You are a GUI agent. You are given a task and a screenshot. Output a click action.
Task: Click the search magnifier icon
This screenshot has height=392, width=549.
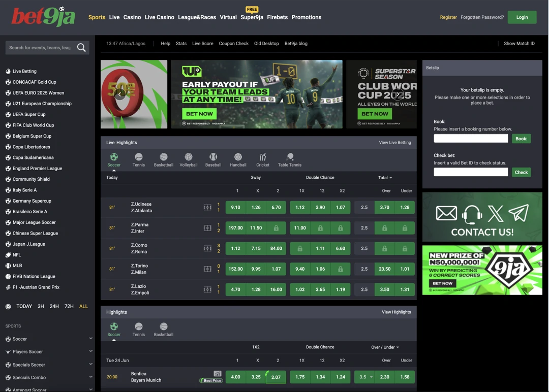click(81, 48)
